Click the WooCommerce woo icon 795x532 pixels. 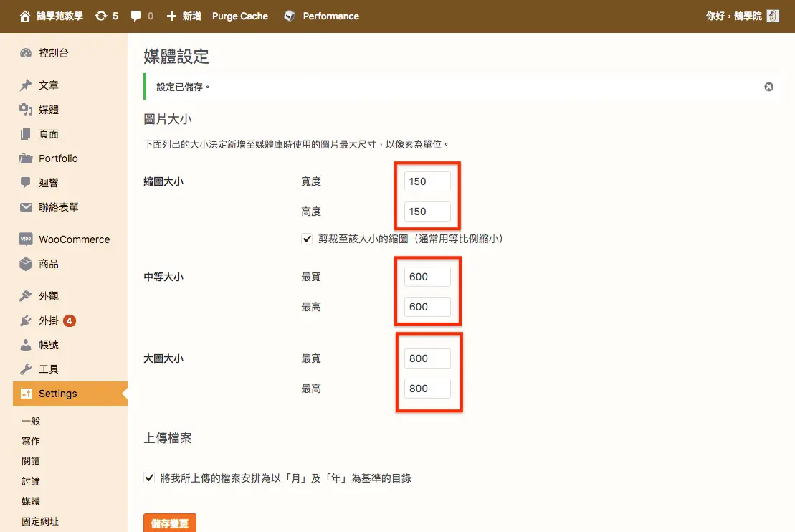[x=26, y=239]
